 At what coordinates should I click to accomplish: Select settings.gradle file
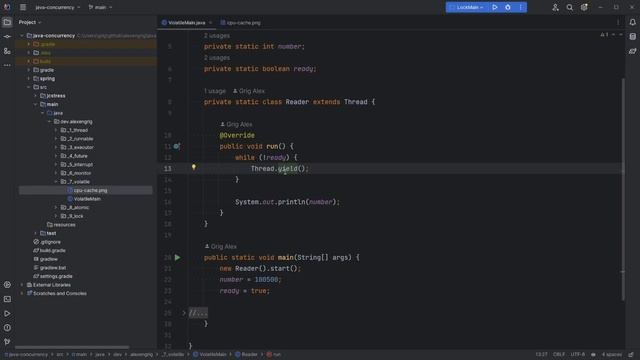pyautogui.click(x=56, y=276)
